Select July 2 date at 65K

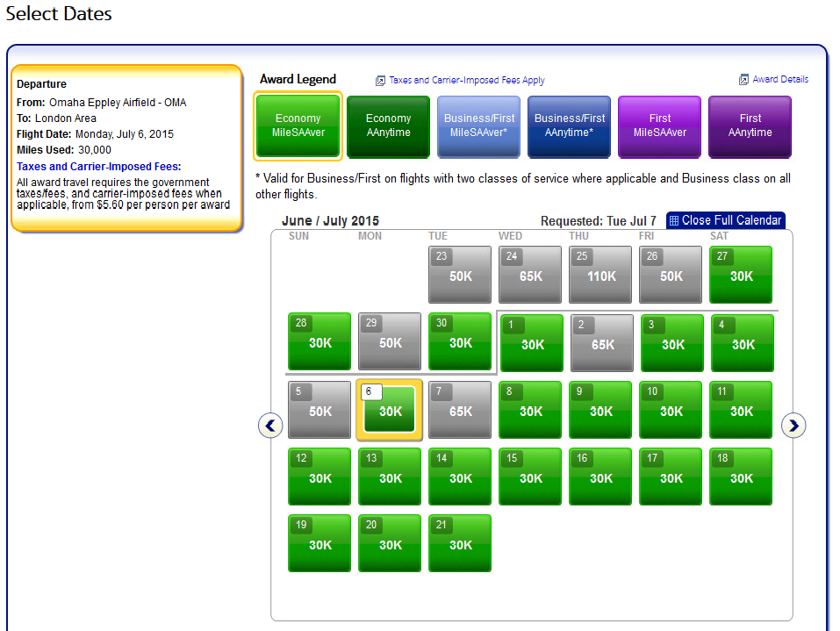click(602, 343)
